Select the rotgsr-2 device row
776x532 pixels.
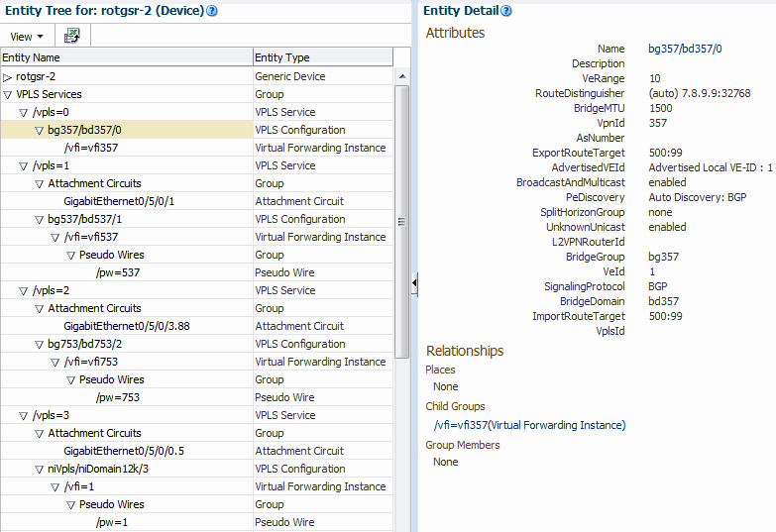pyautogui.click(x=197, y=76)
